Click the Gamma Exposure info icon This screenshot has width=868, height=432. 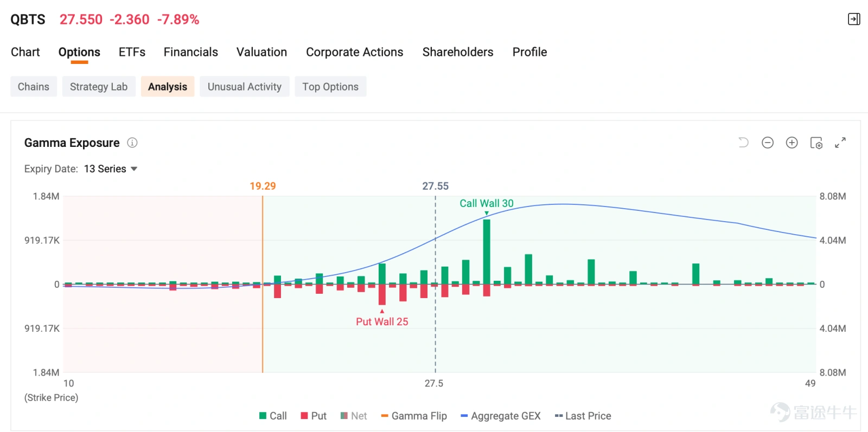[x=132, y=143]
